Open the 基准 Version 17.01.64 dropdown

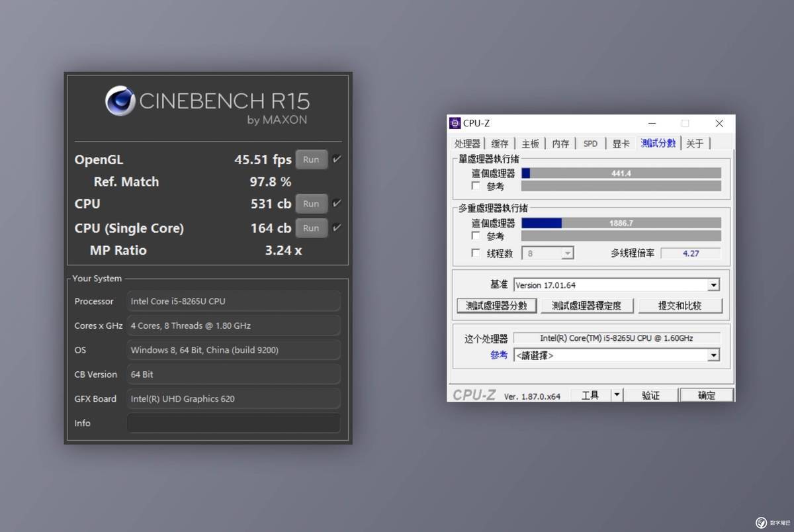[x=713, y=285]
